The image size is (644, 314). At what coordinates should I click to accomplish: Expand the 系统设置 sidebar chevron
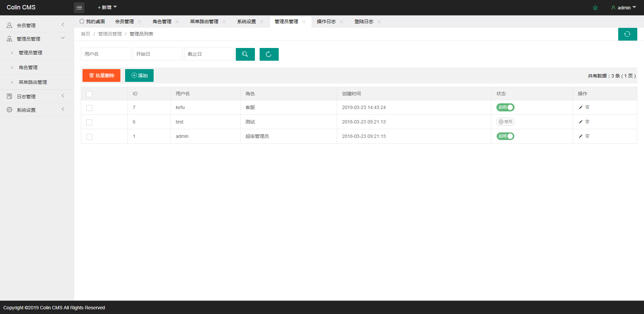63,109
